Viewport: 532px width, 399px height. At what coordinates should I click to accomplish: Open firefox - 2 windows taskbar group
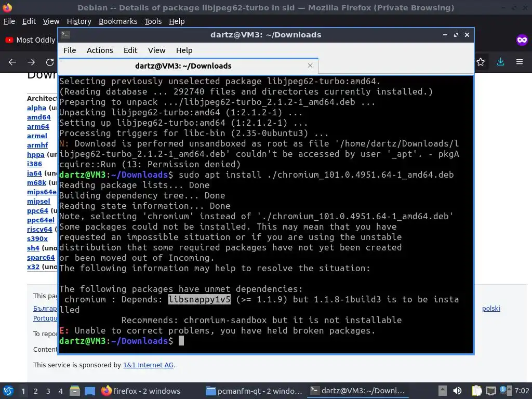(x=141, y=391)
